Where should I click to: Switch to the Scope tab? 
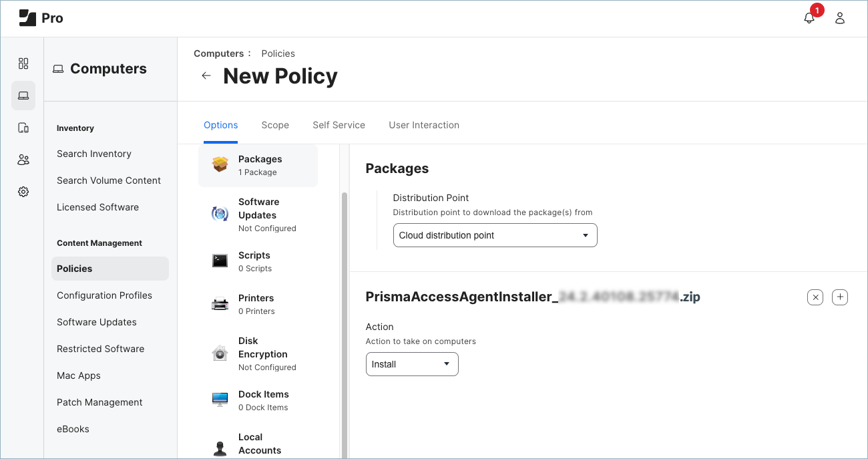[x=275, y=125]
